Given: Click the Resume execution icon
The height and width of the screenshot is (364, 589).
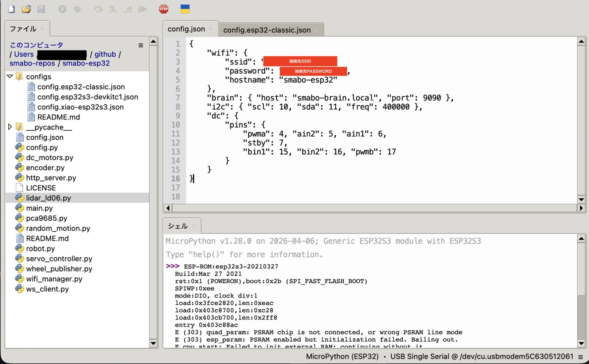Looking at the screenshot, I should (x=143, y=9).
